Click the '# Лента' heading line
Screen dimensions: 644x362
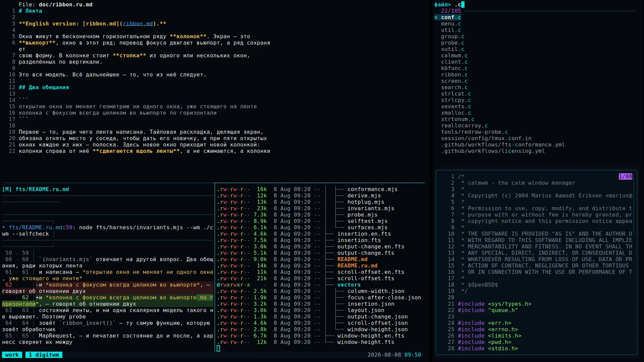31,11
